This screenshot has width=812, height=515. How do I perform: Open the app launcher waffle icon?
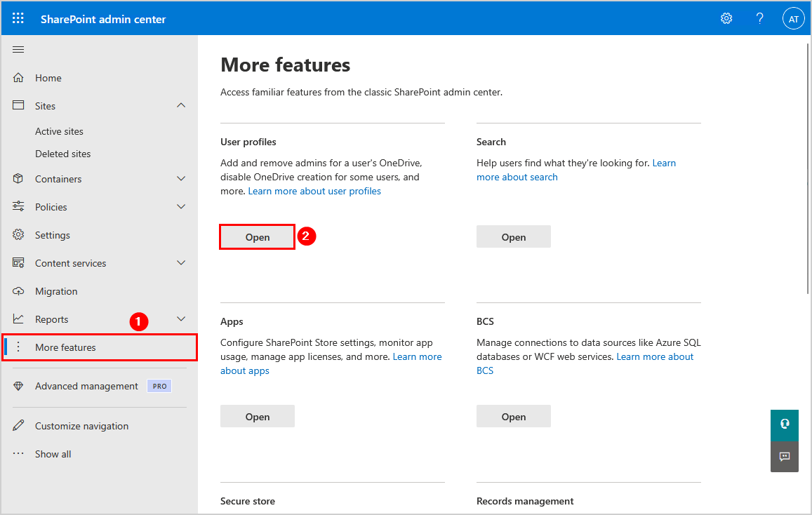click(x=18, y=19)
